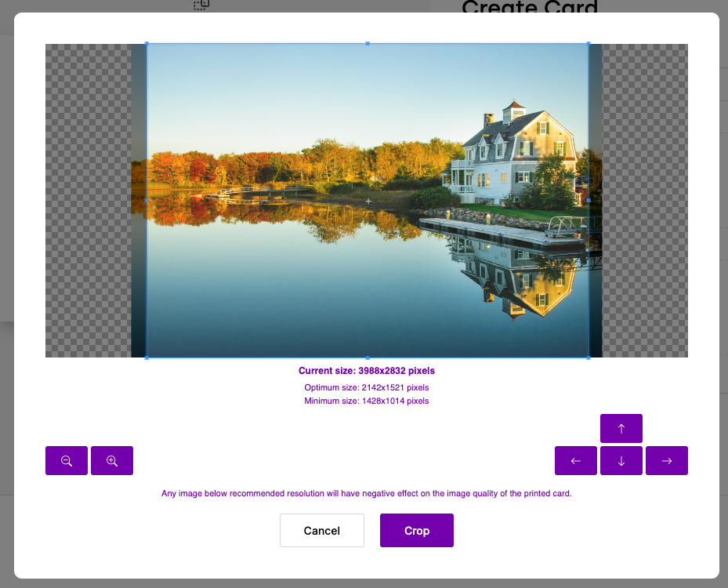Click the duplicate icon behind the dialog top
Viewport: 728px width, 588px height.
pyautogui.click(x=201, y=5)
